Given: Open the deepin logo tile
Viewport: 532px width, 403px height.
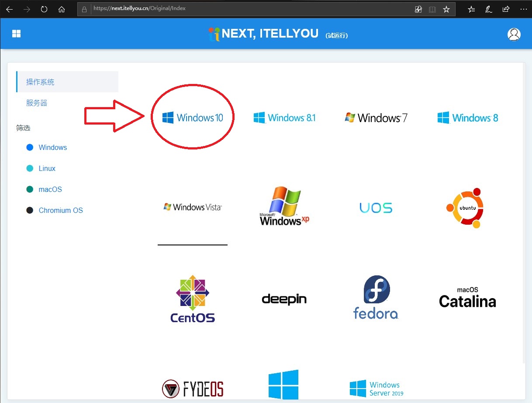Looking at the screenshot, I should click(x=284, y=299).
